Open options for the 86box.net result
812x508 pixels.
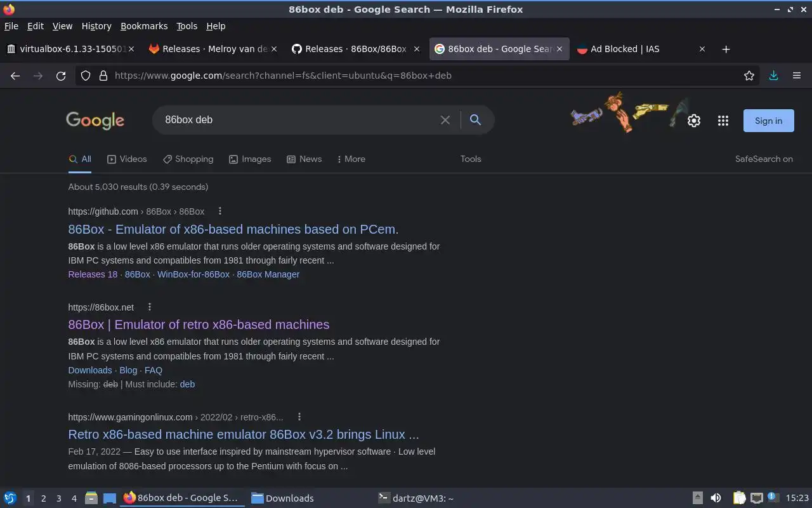pyautogui.click(x=150, y=307)
